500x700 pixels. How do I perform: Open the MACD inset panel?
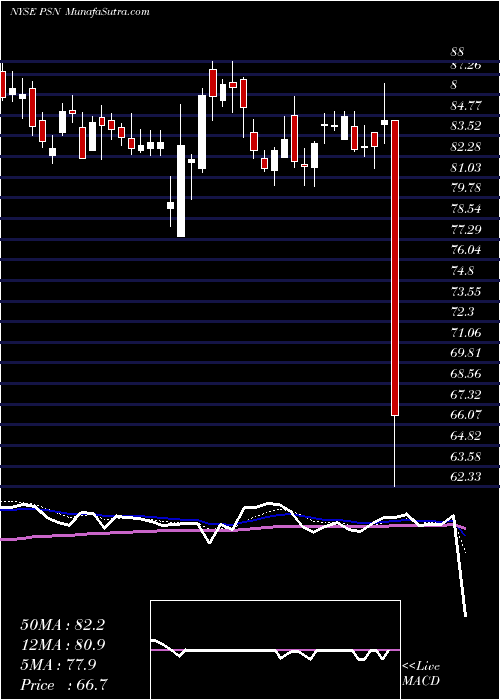tap(275, 650)
